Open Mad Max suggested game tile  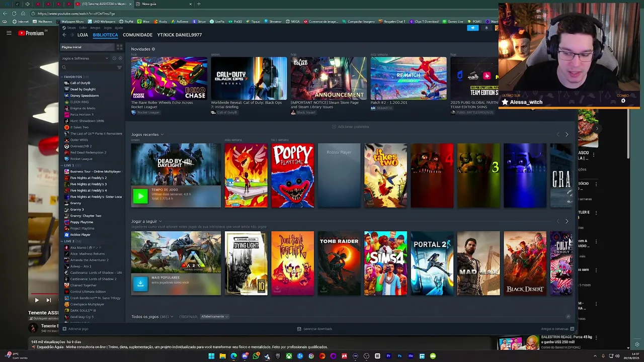coord(478,263)
